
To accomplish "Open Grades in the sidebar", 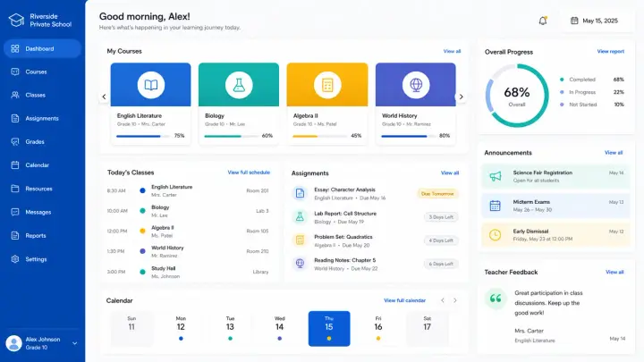I will (42, 141).
